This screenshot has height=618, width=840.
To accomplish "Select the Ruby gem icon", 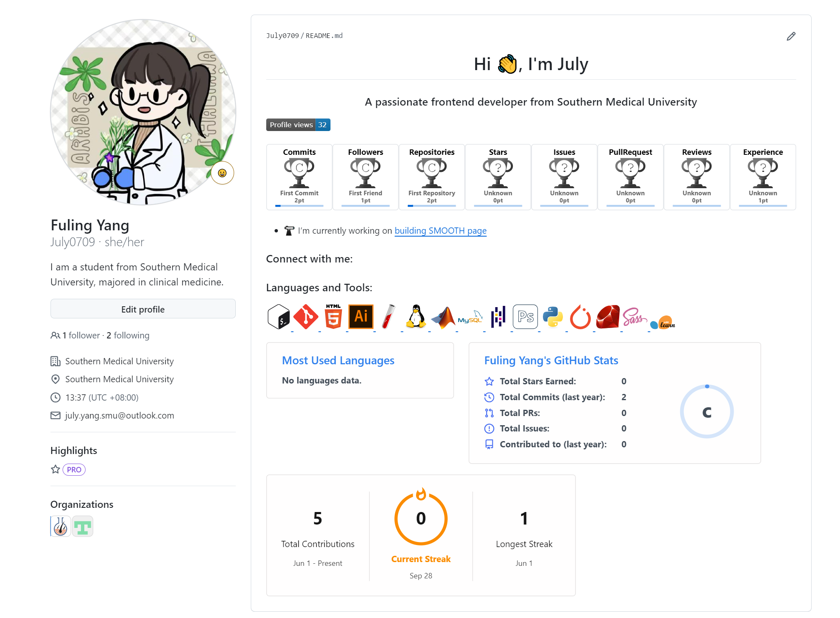I will coord(608,317).
